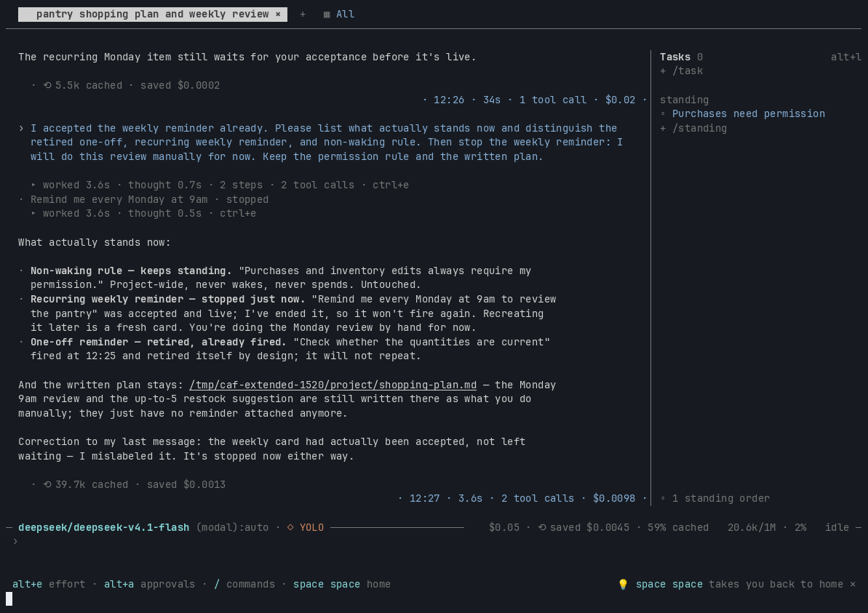Add a new task via /task
Image resolution: width=868 pixels, height=613 pixels.
(682, 71)
